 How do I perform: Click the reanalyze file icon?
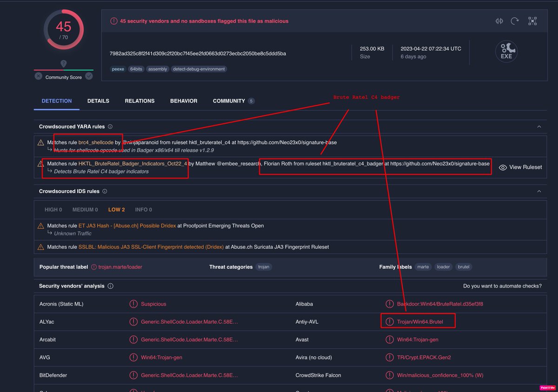click(516, 20)
